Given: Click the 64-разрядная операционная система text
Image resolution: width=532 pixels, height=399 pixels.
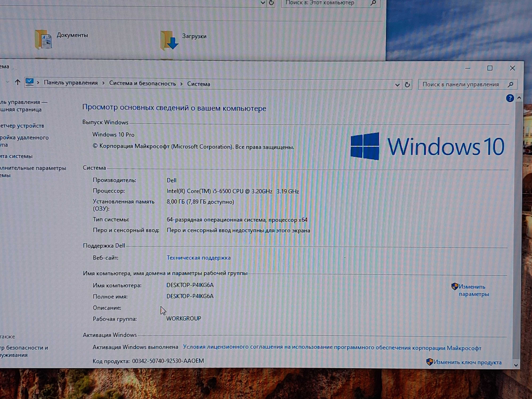Looking at the screenshot, I should pos(237,220).
